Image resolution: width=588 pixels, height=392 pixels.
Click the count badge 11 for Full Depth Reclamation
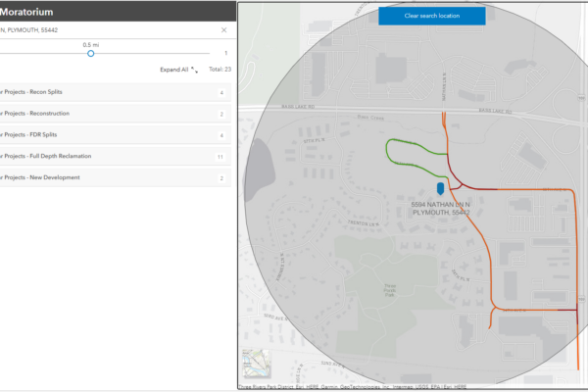[x=220, y=157]
